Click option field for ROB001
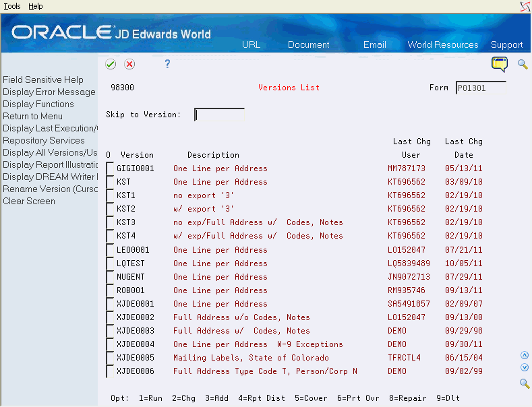Viewport: 532px width, 407px height. [110, 290]
